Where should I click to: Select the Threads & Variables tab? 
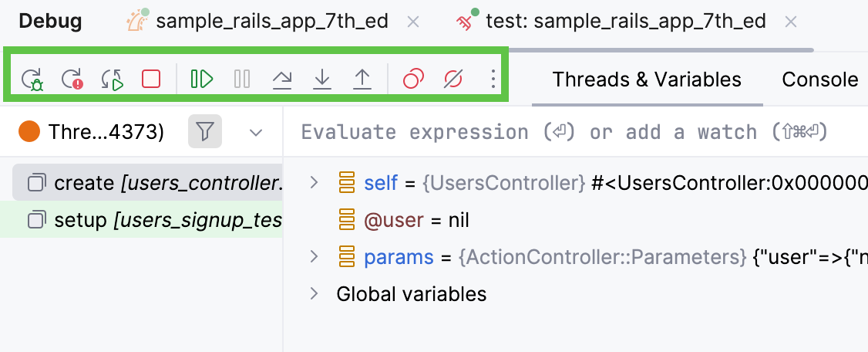(x=647, y=80)
